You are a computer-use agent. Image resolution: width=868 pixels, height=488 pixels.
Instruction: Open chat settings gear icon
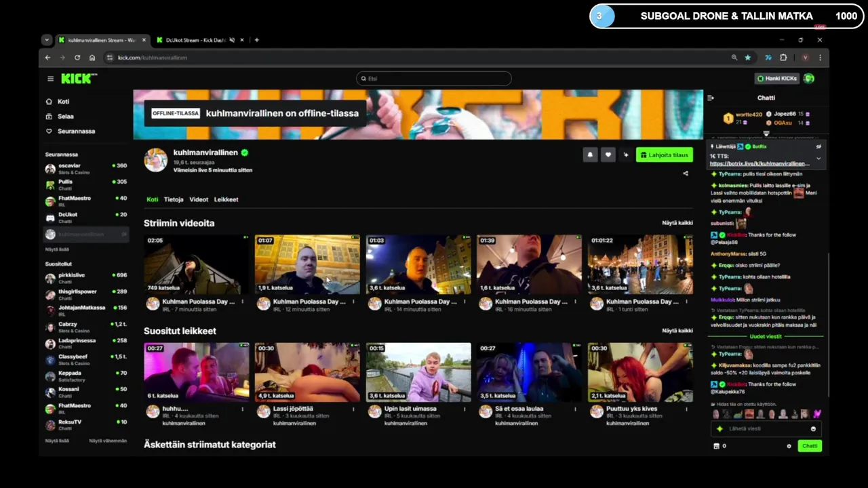[x=789, y=446]
